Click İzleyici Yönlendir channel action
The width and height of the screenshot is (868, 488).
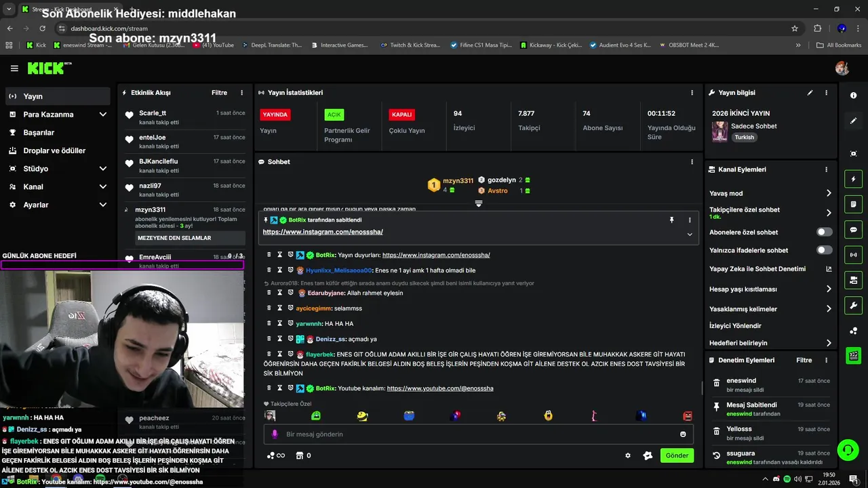735,326
